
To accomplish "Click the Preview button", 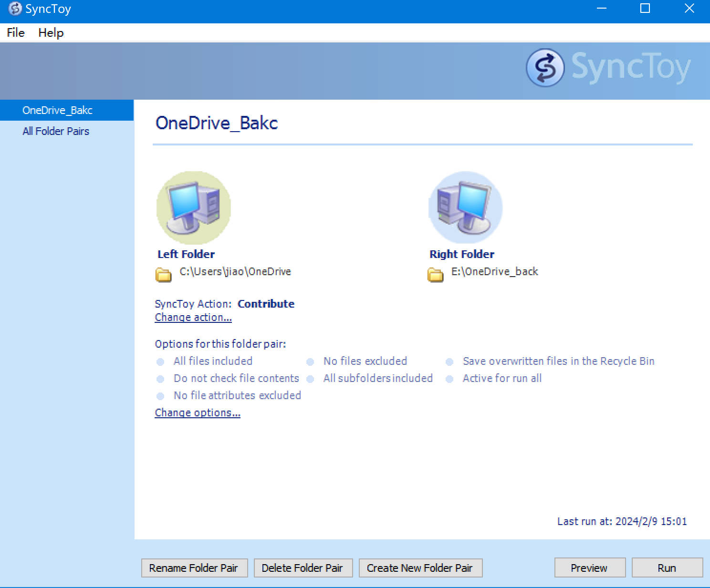I will pyautogui.click(x=590, y=568).
